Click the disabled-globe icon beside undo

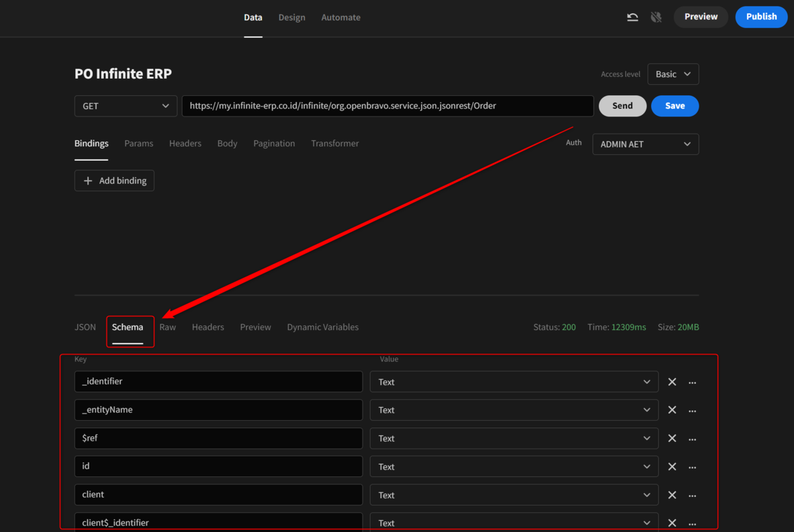point(656,17)
